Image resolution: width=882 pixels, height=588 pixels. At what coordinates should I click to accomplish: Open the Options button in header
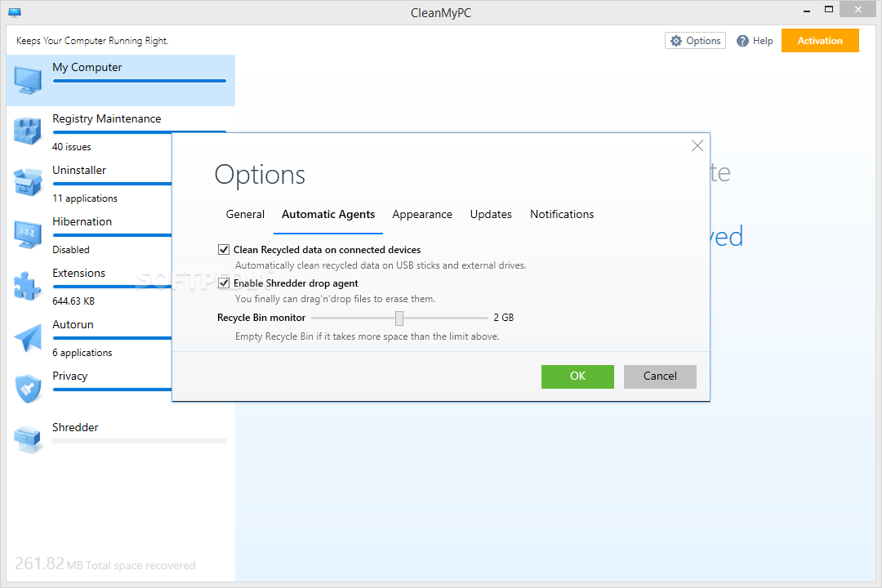click(695, 41)
